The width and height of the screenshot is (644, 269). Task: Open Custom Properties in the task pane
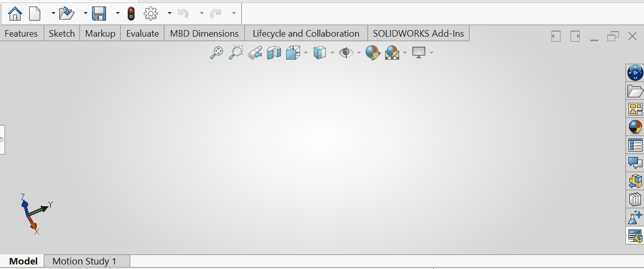pyautogui.click(x=635, y=145)
